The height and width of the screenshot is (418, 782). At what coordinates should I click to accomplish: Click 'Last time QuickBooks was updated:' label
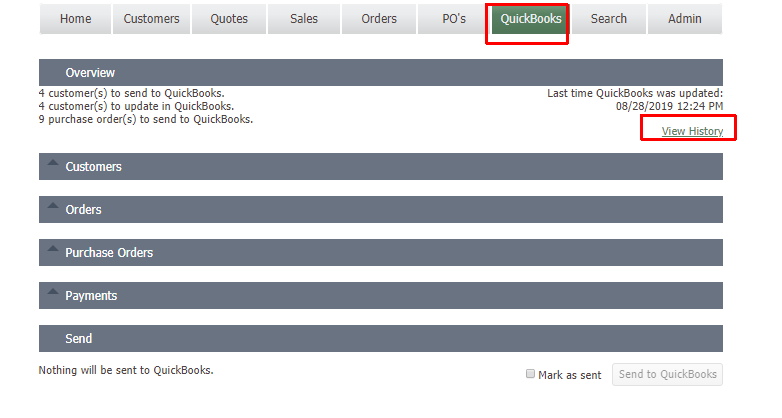[635, 93]
